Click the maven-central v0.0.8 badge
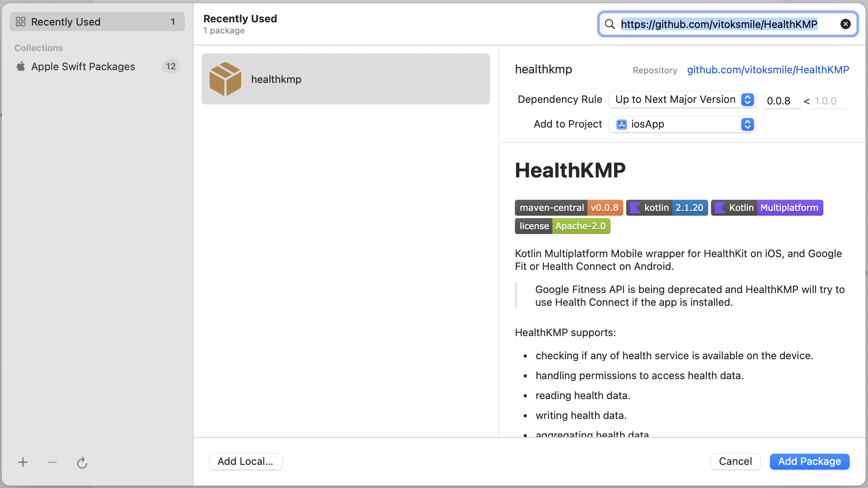Screen dimensions: 868x488 pyautogui.click(x=568, y=208)
